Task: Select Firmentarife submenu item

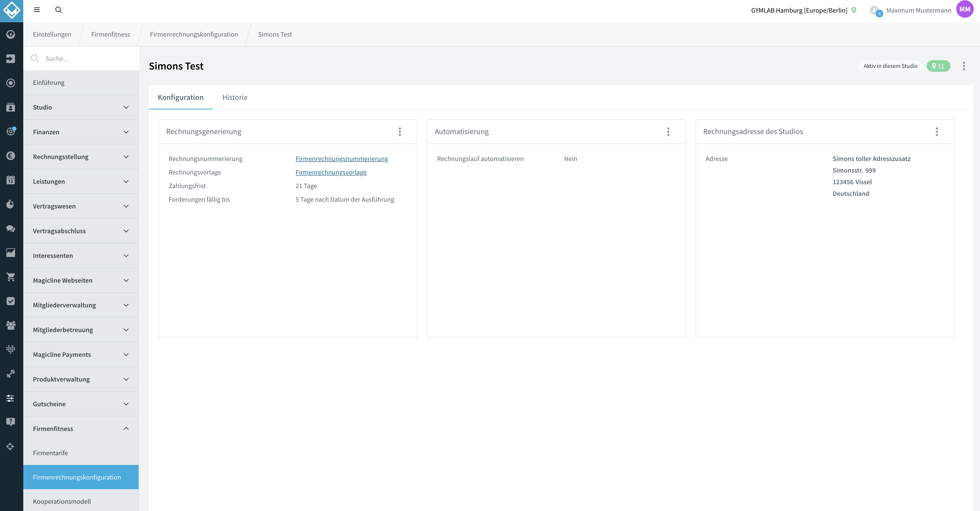Action: pos(81,453)
